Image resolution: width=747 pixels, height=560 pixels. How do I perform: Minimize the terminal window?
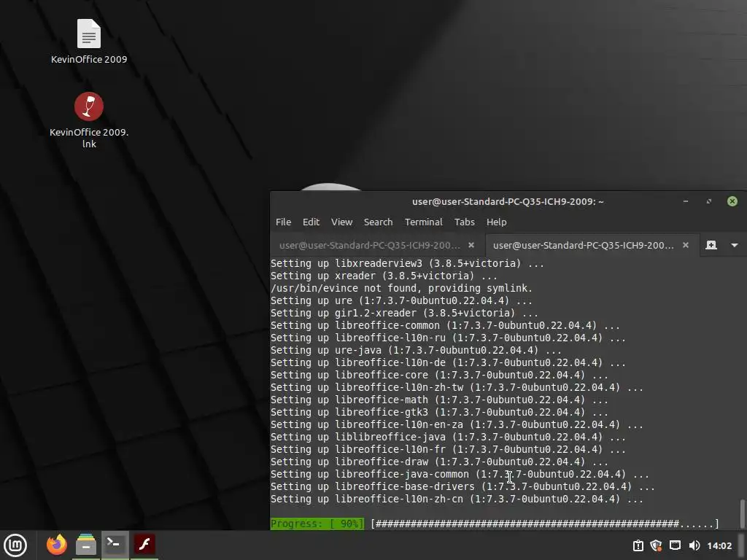pos(686,201)
